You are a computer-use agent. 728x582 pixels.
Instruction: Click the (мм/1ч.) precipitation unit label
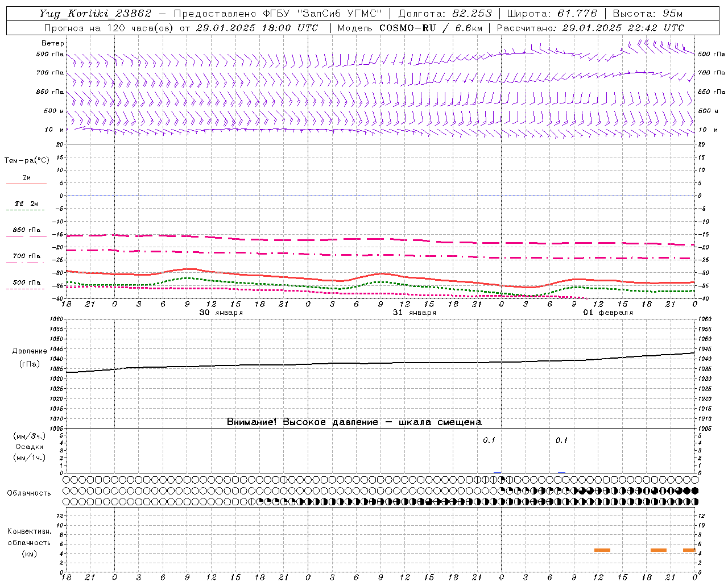[x=30, y=458]
